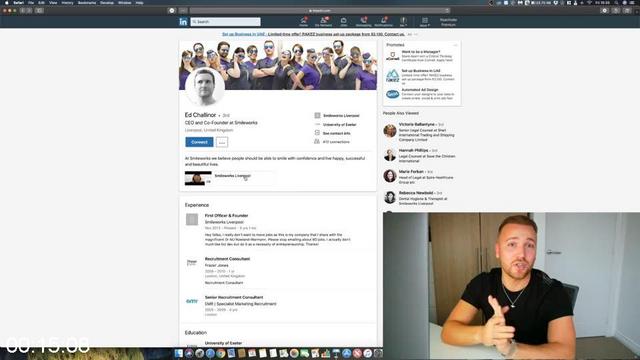Open My Network in LinkedIn navigation
The width and height of the screenshot is (640, 360).
pos(323,22)
